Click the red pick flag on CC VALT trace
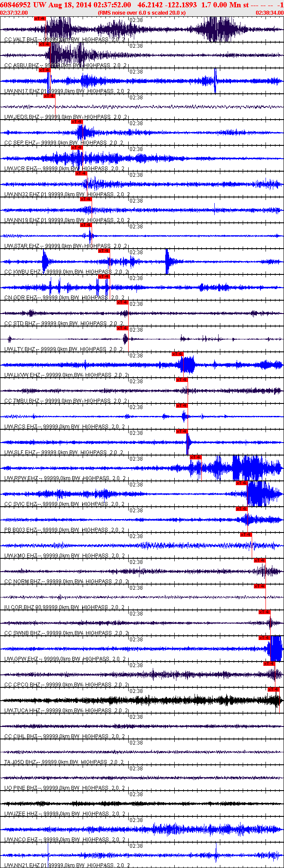The height and width of the screenshot is (868, 284). (40, 18)
